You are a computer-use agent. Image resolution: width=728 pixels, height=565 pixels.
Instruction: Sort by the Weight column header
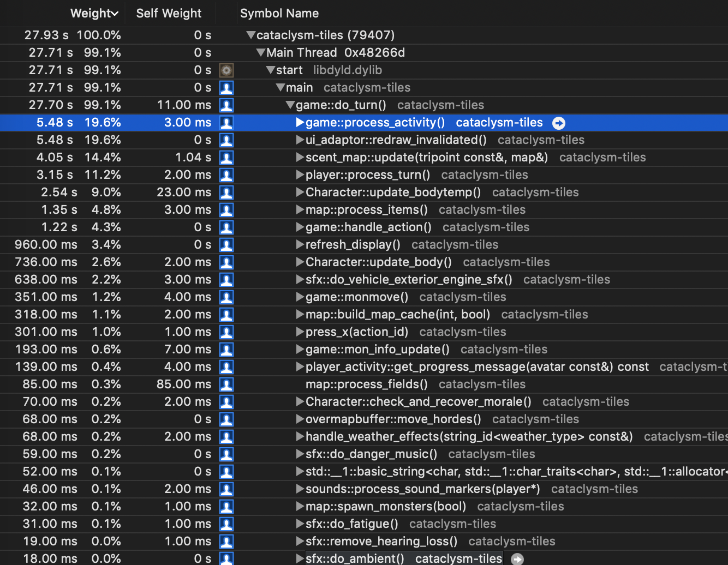[94, 13]
